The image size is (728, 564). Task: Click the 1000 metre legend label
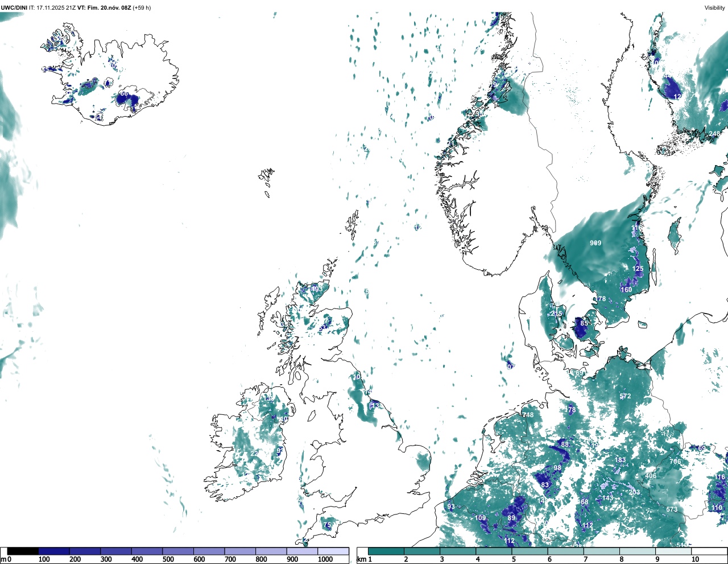pyautogui.click(x=325, y=559)
